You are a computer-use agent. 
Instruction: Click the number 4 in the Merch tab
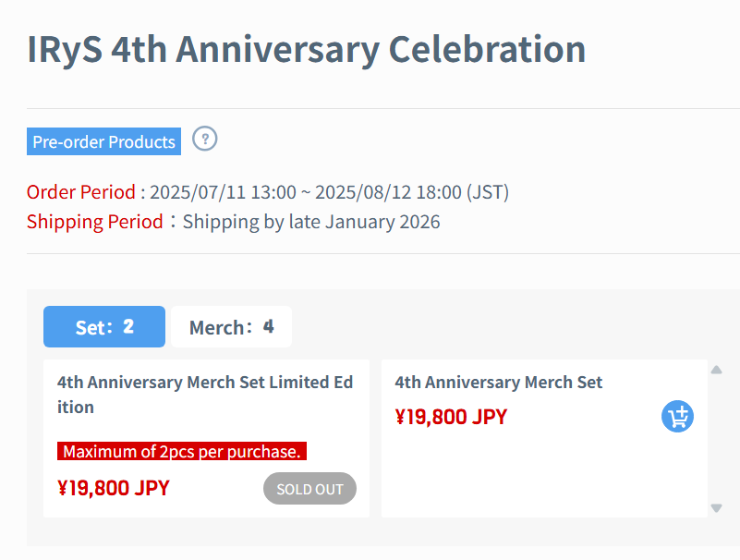(268, 327)
